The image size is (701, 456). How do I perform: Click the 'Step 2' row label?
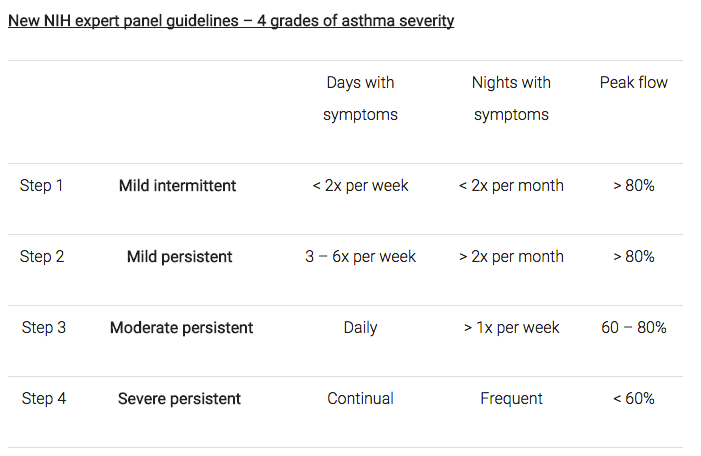[42, 257]
